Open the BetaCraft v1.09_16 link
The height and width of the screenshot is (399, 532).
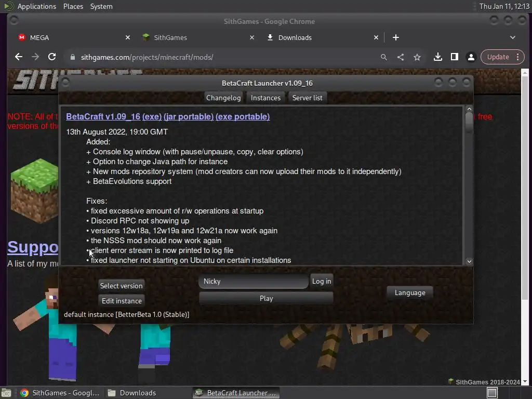103,117
